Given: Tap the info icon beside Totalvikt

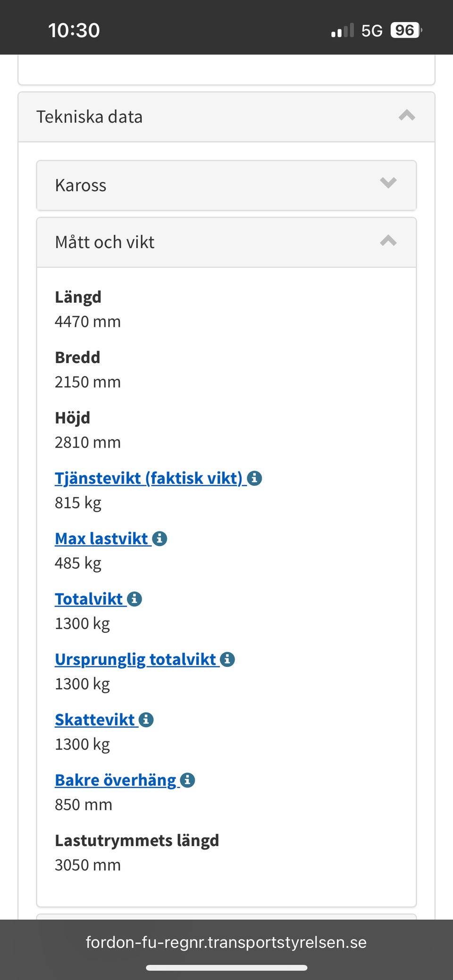Looking at the screenshot, I should [x=134, y=599].
